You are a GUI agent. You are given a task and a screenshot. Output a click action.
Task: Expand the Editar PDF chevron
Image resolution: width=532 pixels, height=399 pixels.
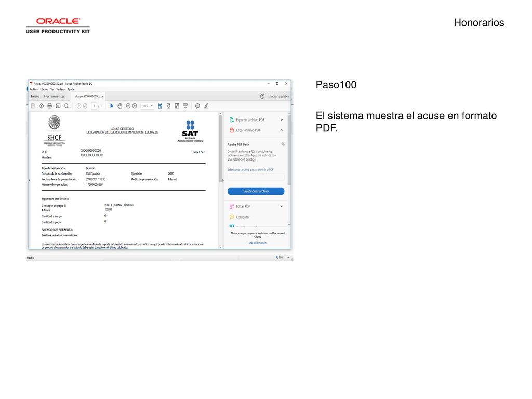tap(281, 206)
